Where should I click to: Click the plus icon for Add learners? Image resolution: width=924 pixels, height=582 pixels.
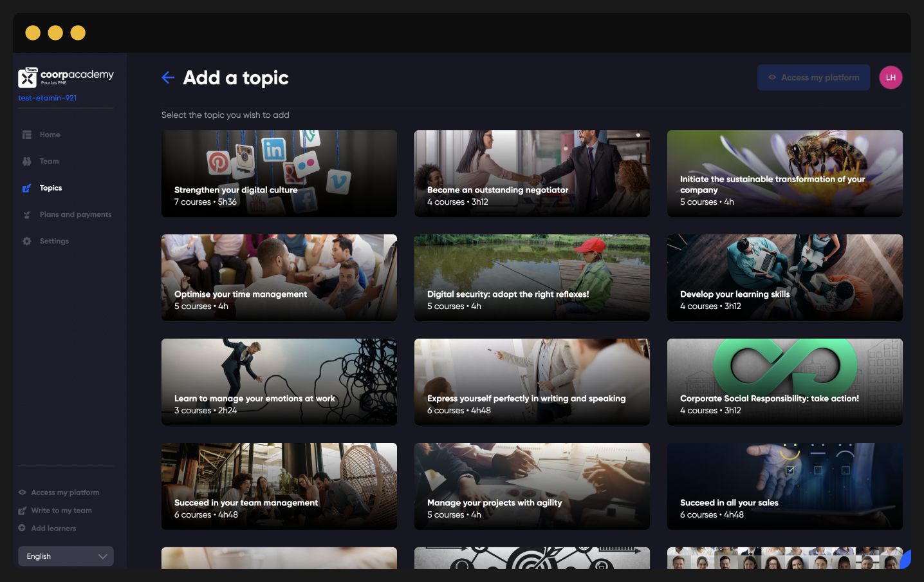pos(23,528)
